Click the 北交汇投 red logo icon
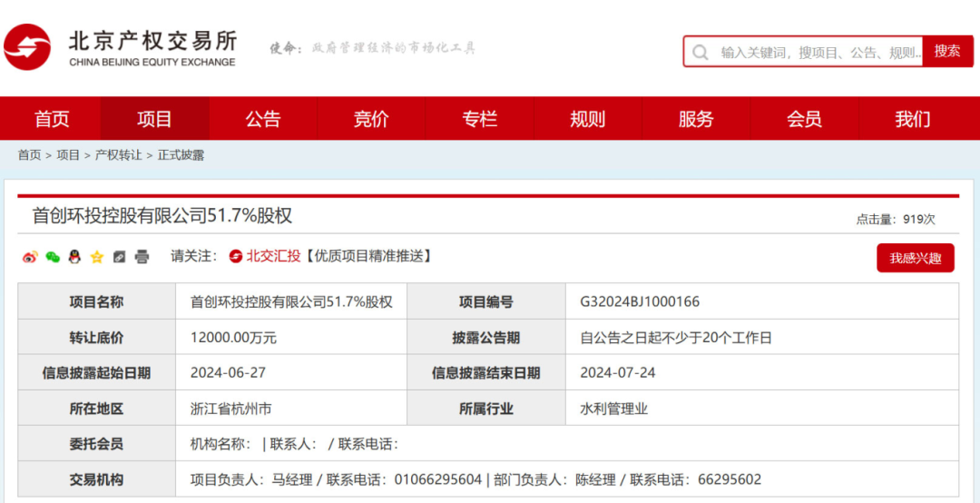 (236, 256)
